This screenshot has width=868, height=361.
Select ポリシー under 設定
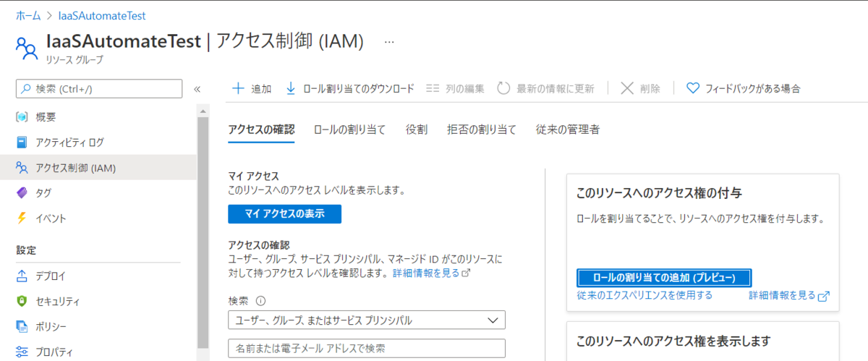(x=98, y=327)
